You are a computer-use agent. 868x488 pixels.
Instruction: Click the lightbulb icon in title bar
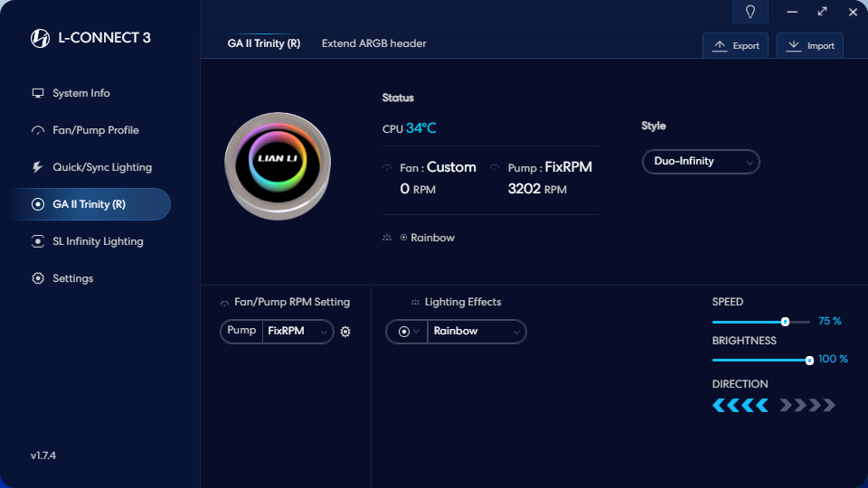pyautogui.click(x=750, y=12)
